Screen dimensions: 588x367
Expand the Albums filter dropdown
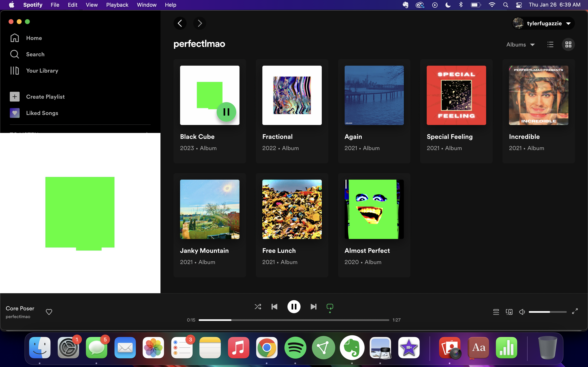pos(520,45)
